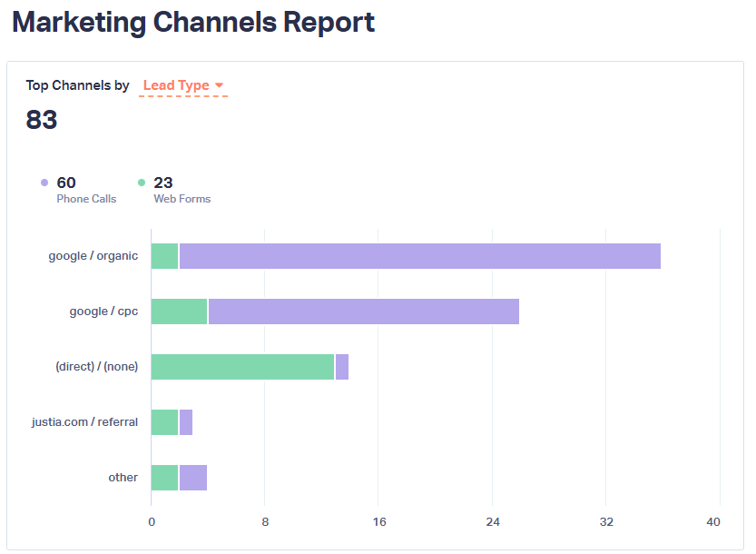
Task: Click the small purple segment on justia.com bar
Action: coord(185,421)
